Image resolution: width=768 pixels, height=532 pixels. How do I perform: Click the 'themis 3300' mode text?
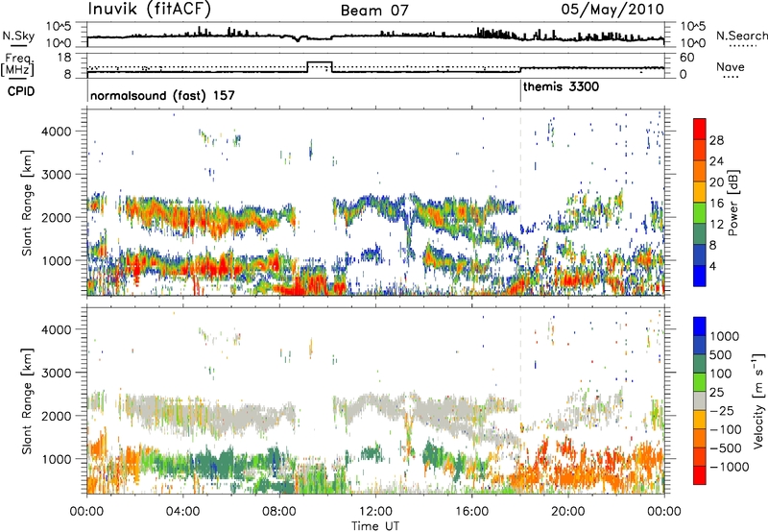coord(561,87)
